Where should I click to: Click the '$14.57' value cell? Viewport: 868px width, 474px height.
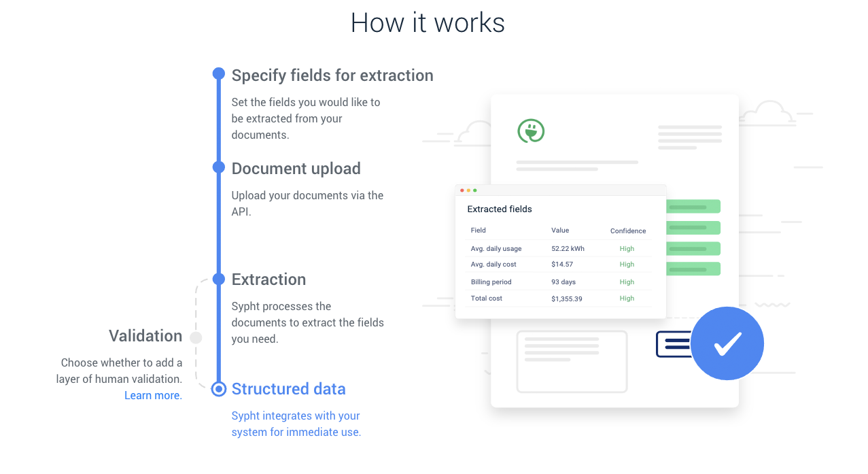click(562, 265)
